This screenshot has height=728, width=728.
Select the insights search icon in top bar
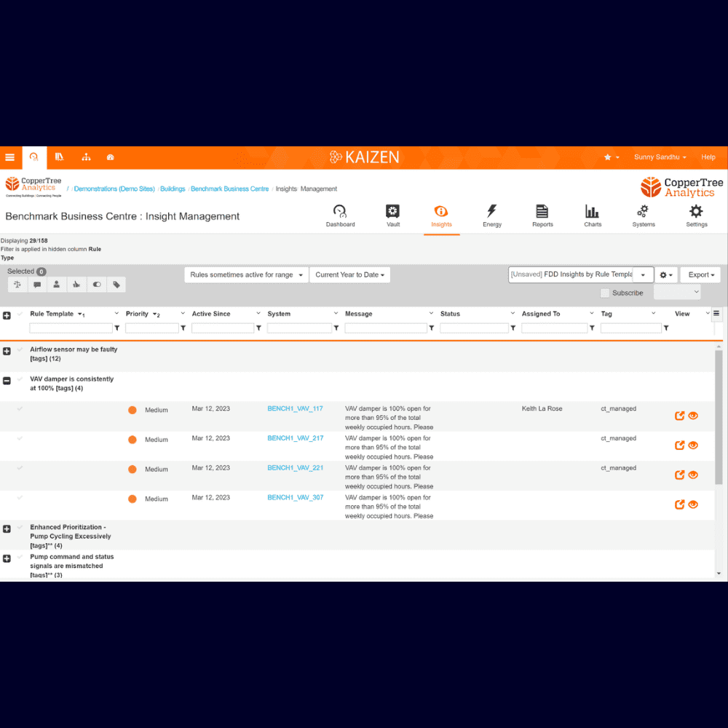coord(34,157)
